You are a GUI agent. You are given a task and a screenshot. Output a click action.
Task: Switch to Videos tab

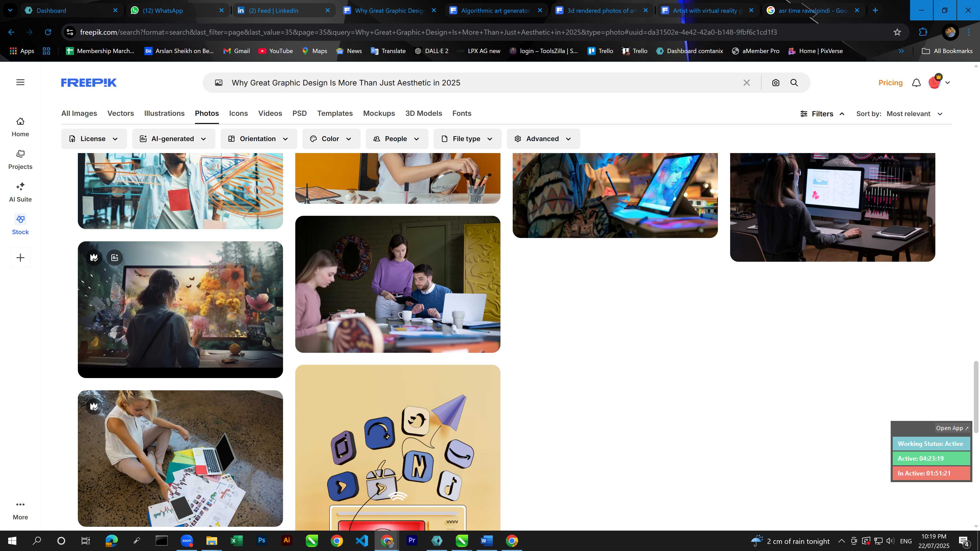coord(270,113)
